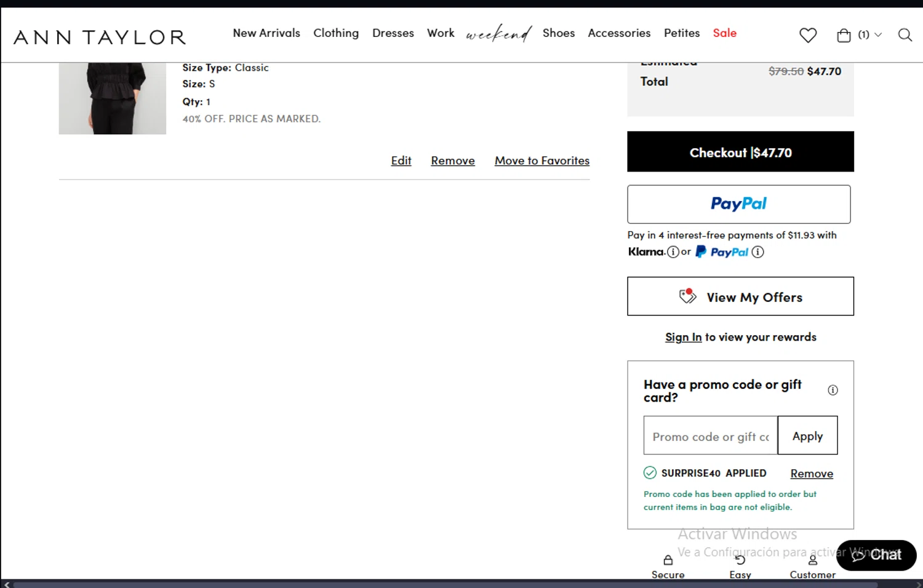Click the 'Qty: 1' text
Viewport: 923px width, 588px height.
tap(196, 102)
